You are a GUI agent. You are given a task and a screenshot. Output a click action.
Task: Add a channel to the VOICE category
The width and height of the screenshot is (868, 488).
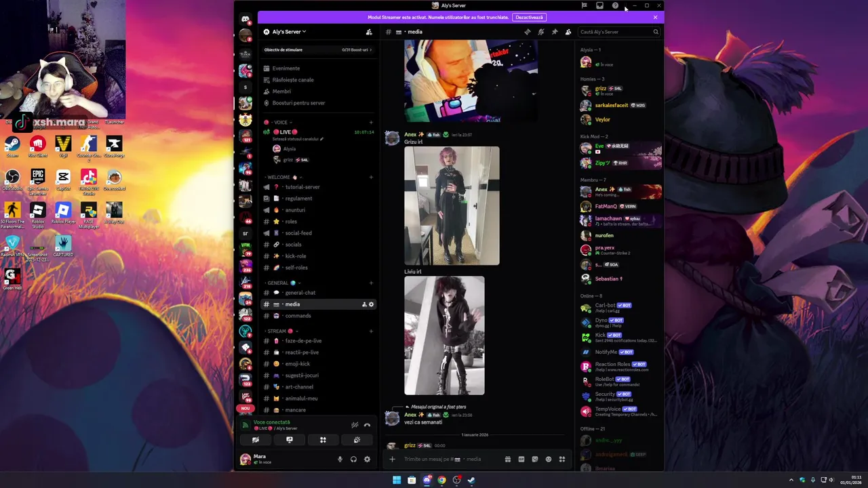click(x=371, y=123)
